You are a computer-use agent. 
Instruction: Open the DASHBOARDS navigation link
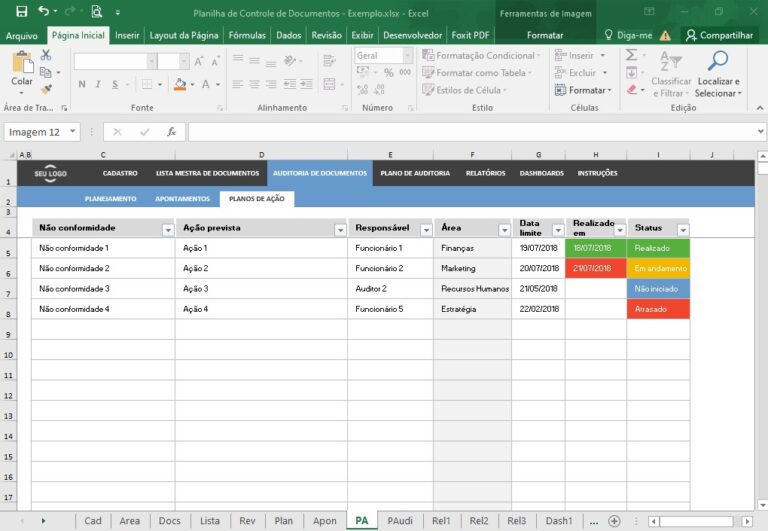[x=541, y=173]
